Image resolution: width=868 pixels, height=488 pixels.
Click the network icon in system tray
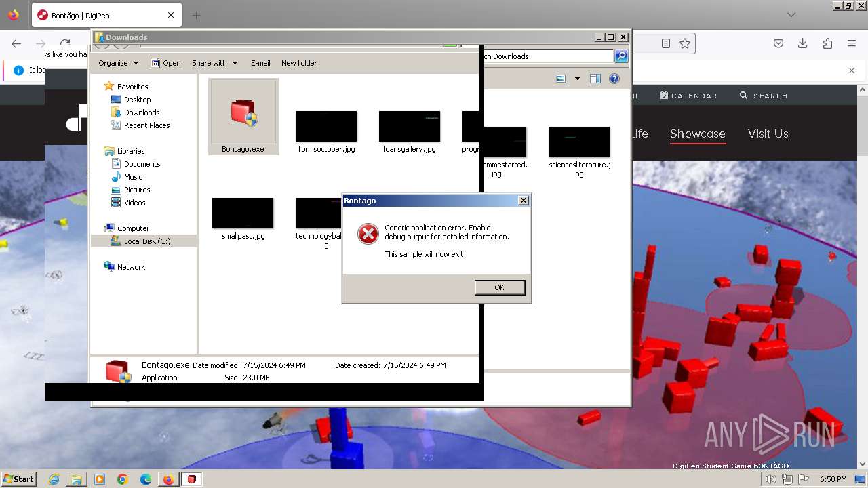pos(787,479)
